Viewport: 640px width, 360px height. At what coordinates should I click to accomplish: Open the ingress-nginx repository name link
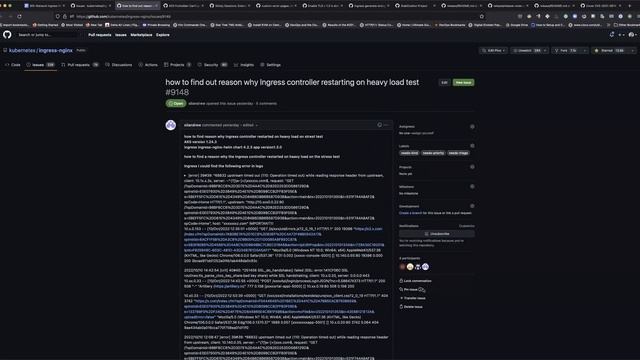[x=56, y=51]
